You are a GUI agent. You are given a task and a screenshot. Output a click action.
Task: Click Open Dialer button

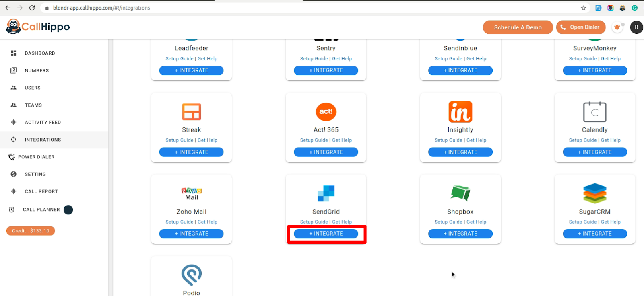(581, 27)
